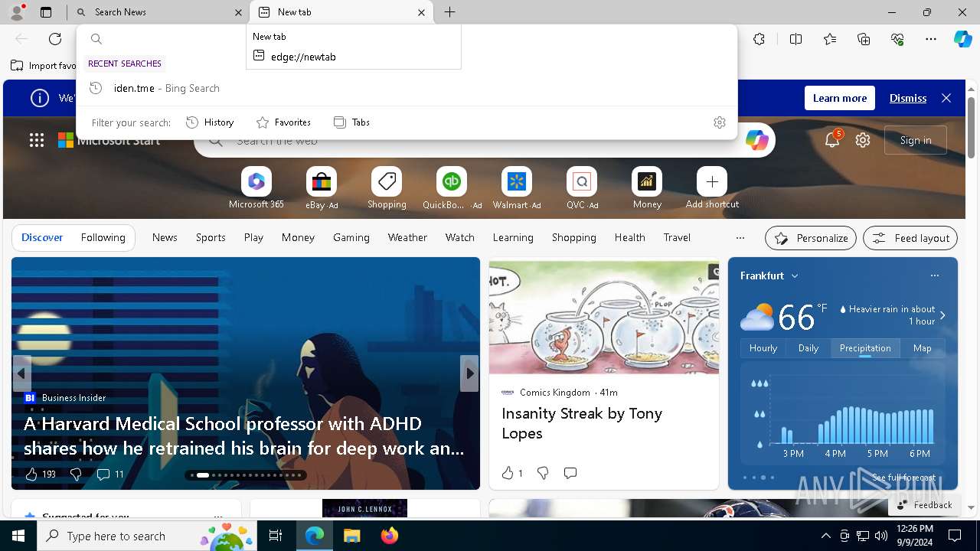Screen dimensions: 980x551
Task: Click the Dismiss link
Action: (x=908, y=98)
